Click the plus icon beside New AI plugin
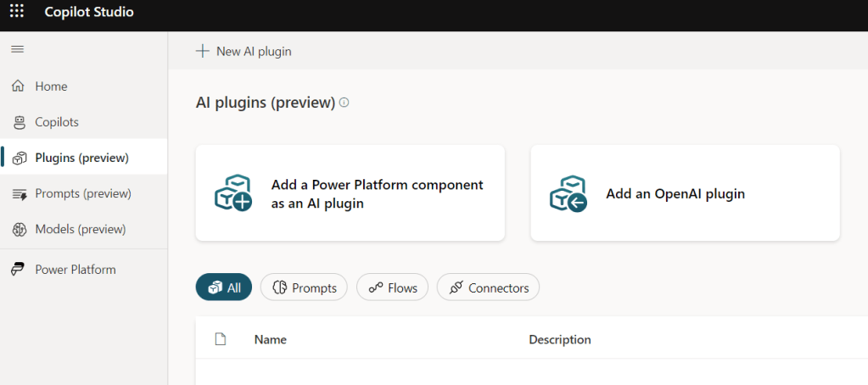Viewport: 868px width, 385px height. 202,52
